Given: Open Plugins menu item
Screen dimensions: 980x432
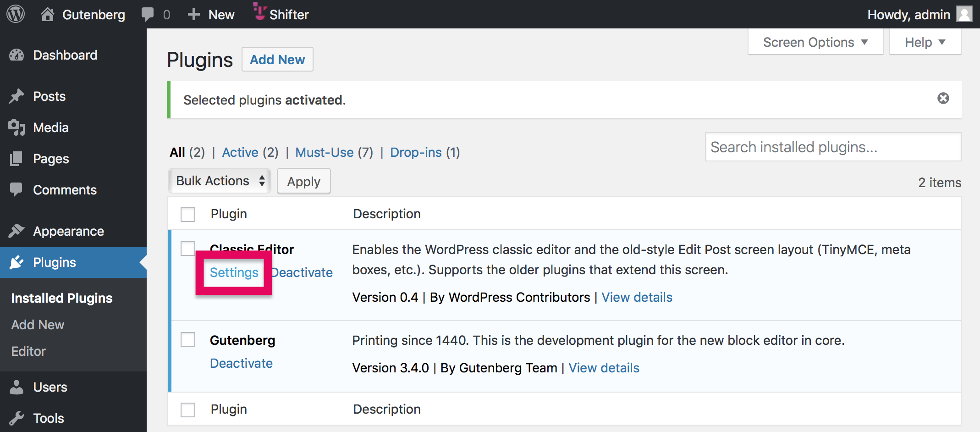Looking at the screenshot, I should click(x=73, y=262).
